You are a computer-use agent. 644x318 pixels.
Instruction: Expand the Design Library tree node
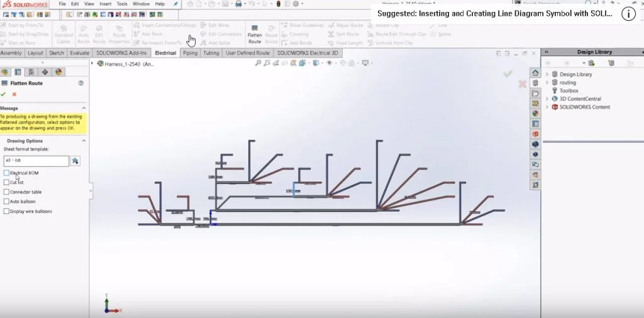[x=547, y=74]
